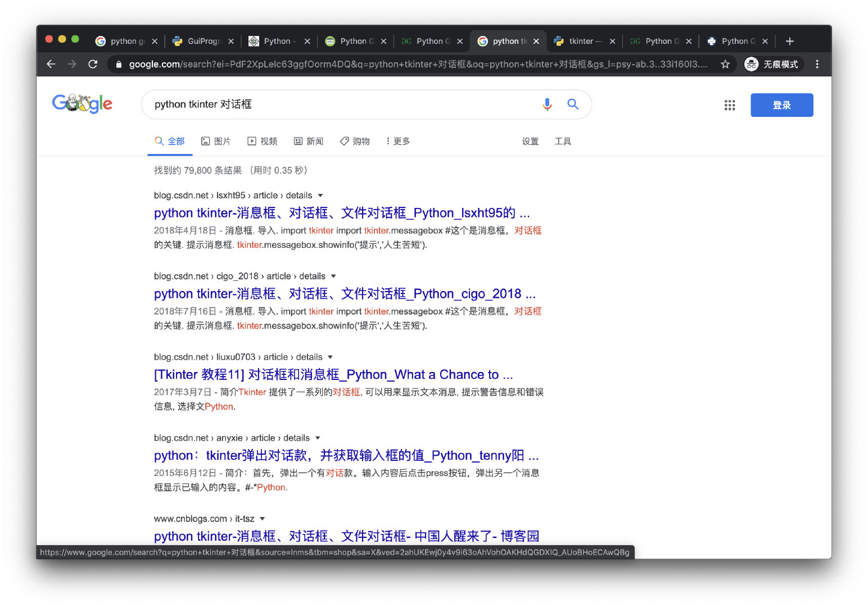
Task: Click the date "2017年3月7日" in snippet
Action: point(183,393)
